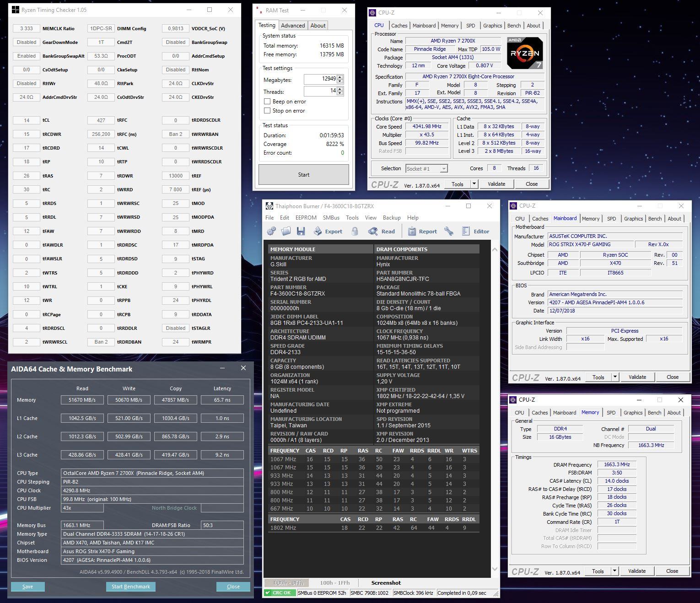Switch to the About tab in RAM Test
This screenshot has height=603, width=700.
pyautogui.click(x=318, y=26)
